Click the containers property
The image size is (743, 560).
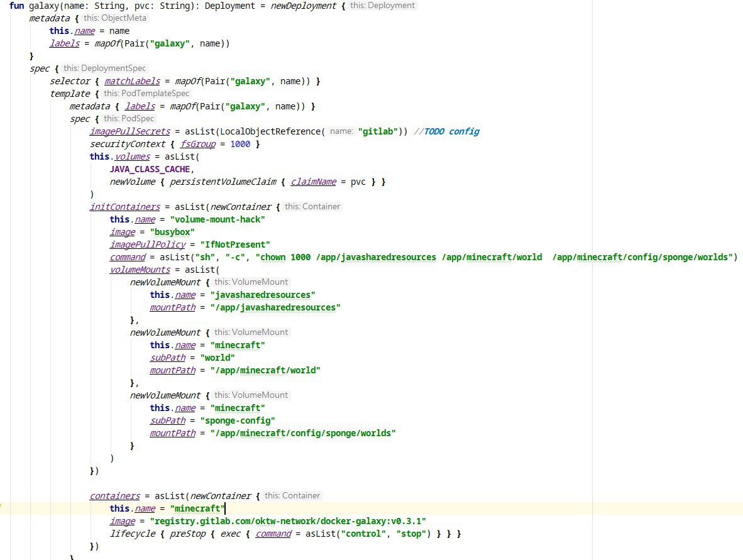tap(114, 495)
